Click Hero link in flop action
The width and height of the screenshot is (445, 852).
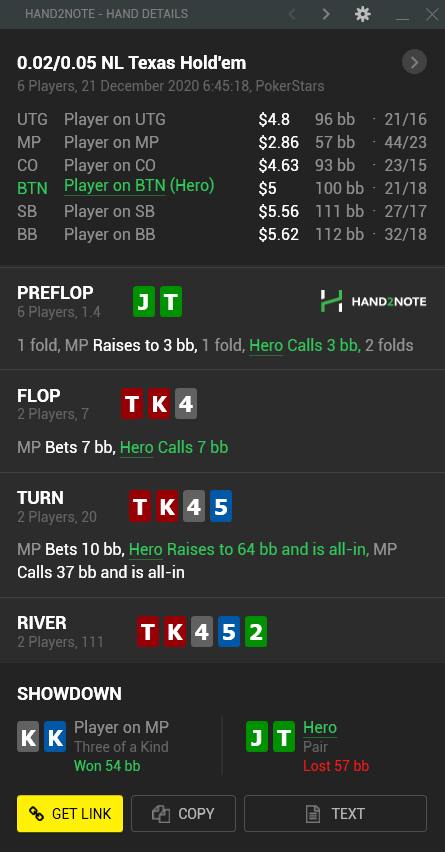point(137,448)
